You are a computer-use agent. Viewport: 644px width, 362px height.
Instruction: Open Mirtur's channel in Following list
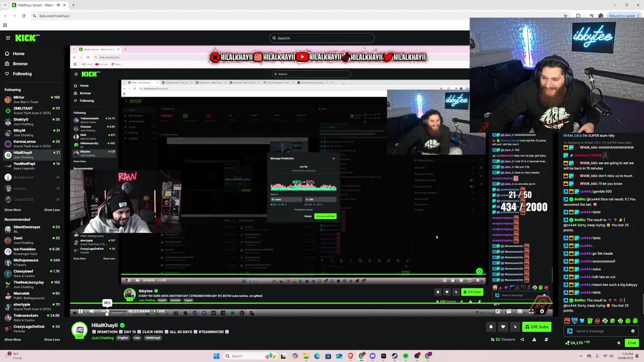[x=32, y=99]
